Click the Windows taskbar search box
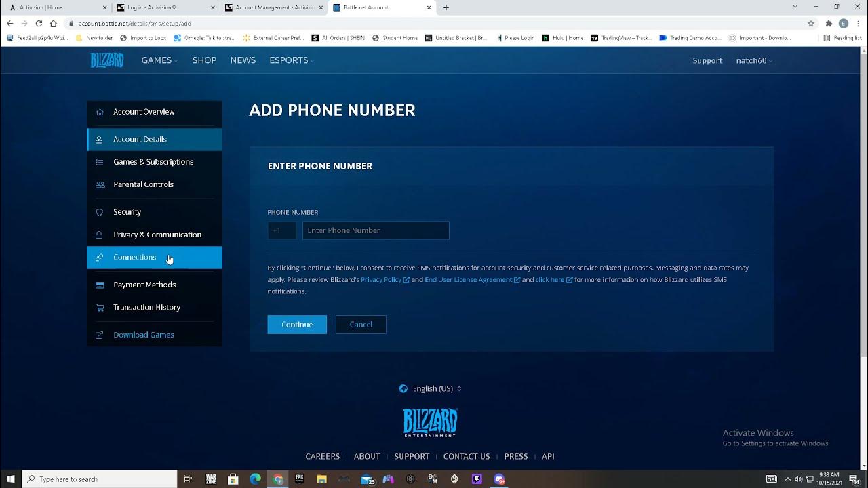 100,479
